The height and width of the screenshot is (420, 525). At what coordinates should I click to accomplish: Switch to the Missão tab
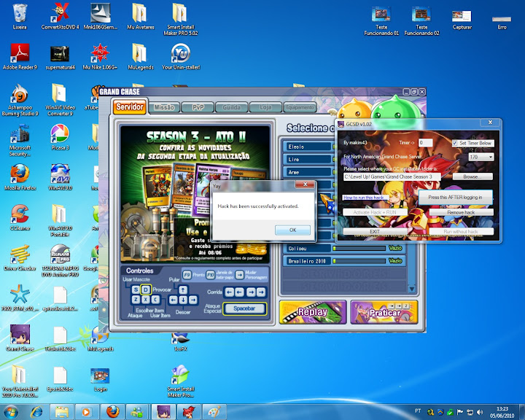164,107
